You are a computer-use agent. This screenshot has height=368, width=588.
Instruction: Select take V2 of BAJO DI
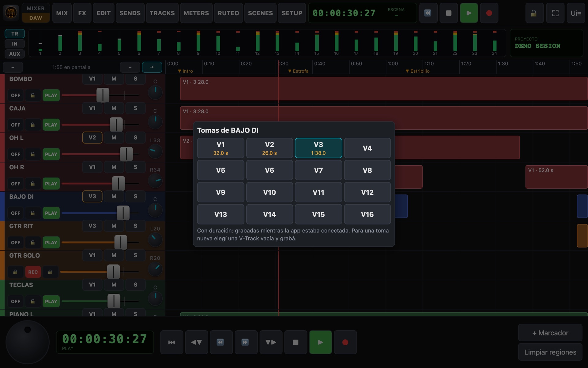point(269,148)
